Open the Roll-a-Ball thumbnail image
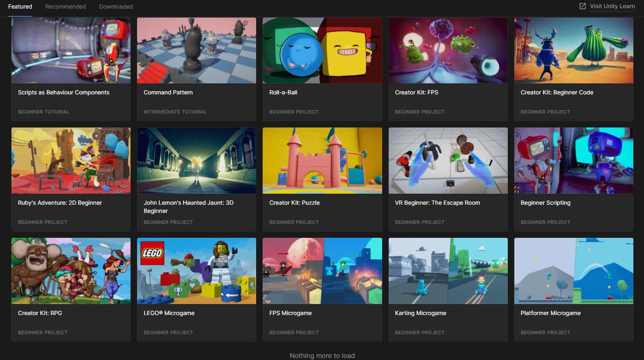Image resolution: width=644 pixels, height=360 pixels. (x=322, y=50)
